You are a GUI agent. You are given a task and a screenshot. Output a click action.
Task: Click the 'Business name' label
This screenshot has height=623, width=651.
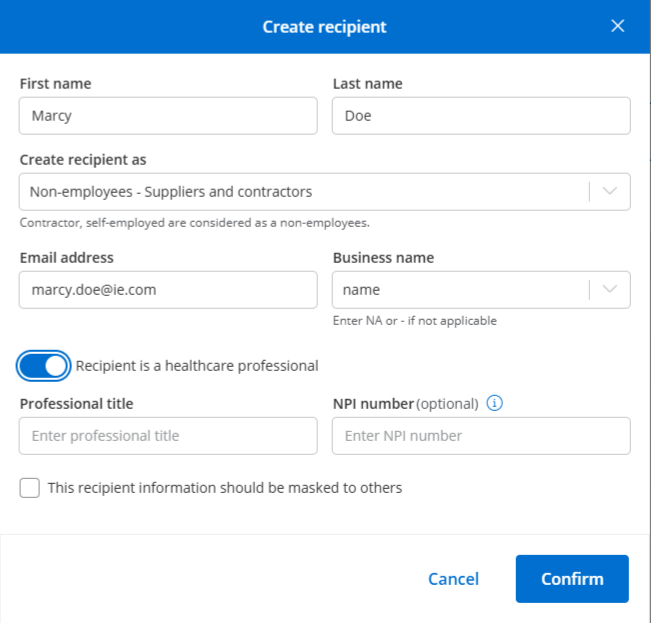point(383,258)
